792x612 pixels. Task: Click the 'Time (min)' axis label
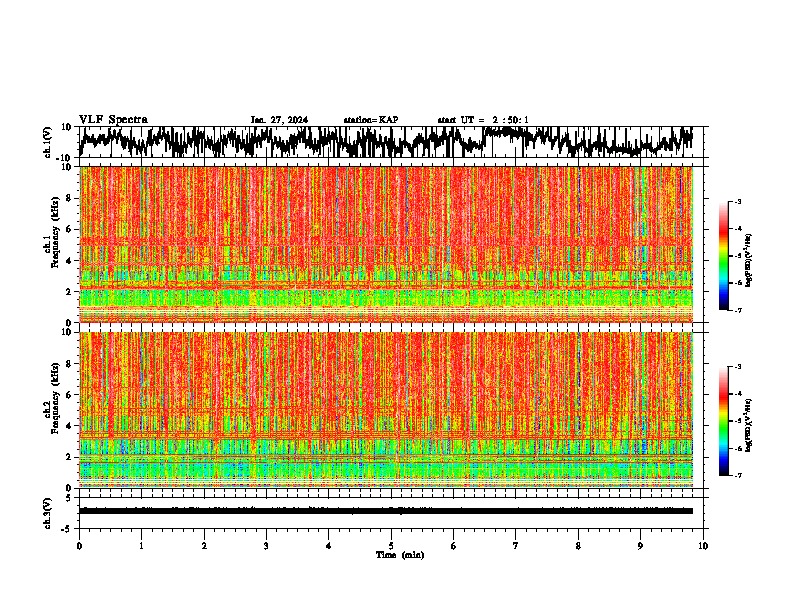pos(400,555)
